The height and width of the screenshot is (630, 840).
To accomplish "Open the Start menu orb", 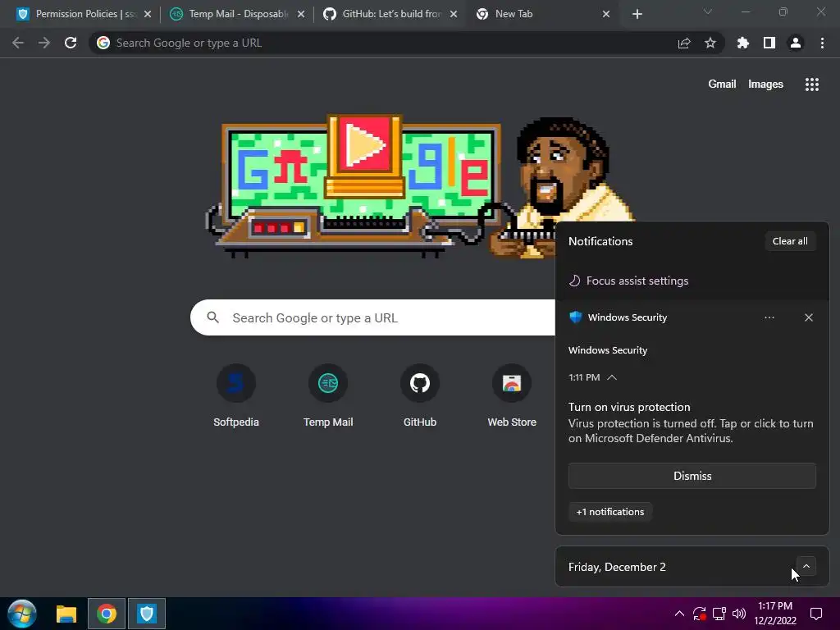I will click(x=22, y=614).
